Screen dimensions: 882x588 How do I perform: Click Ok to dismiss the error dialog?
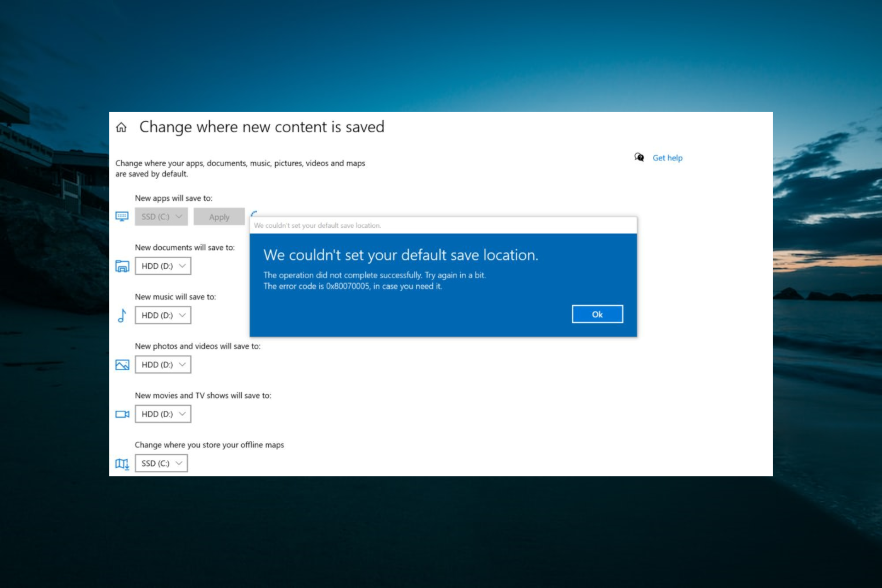(x=597, y=314)
